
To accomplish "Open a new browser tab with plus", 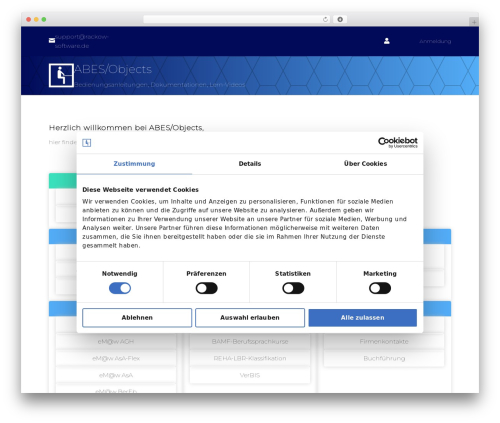I will (x=474, y=22).
